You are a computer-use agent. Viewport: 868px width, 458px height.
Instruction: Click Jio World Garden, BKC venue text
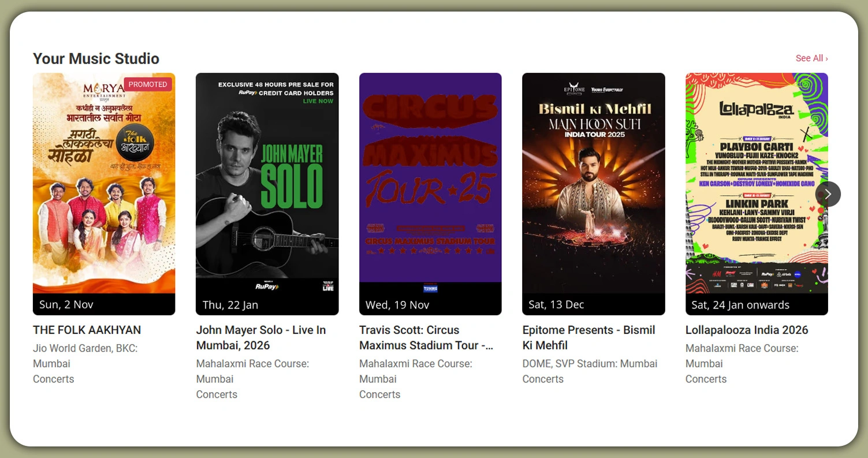[85, 356]
